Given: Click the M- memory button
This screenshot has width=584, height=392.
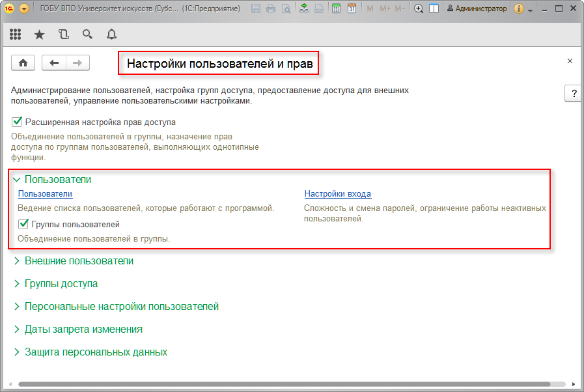Looking at the screenshot, I should 400,8.
